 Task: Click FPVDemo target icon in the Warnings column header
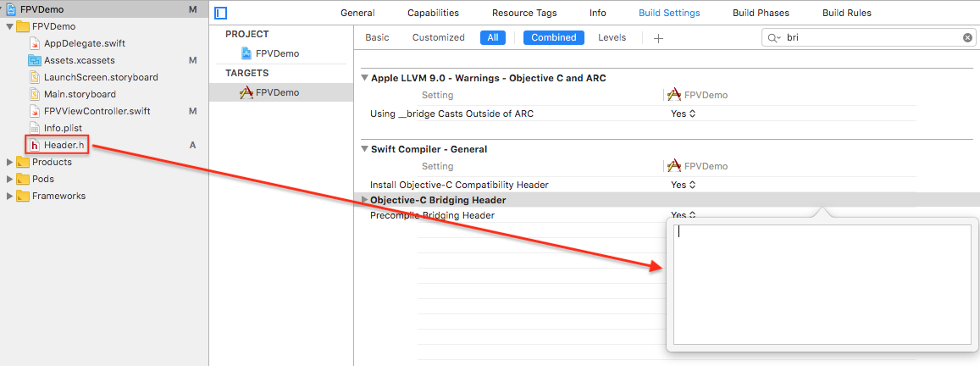(x=673, y=95)
